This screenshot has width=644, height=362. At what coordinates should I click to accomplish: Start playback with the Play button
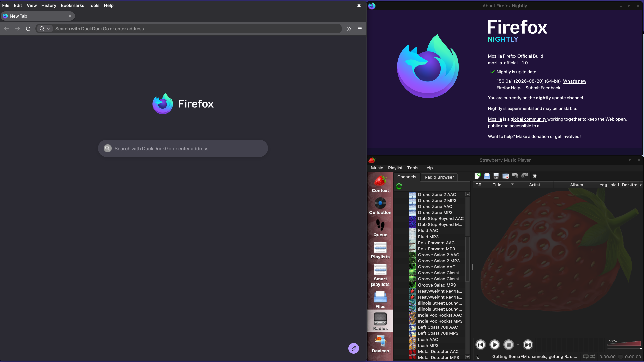tap(494, 345)
